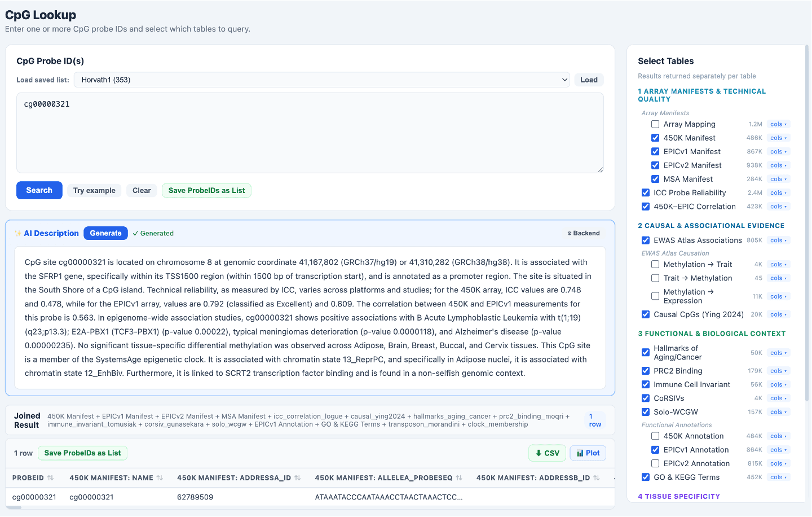Click section header 'Array Manifests & Technical Quality'
This screenshot has height=517, width=812.
tap(701, 95)
